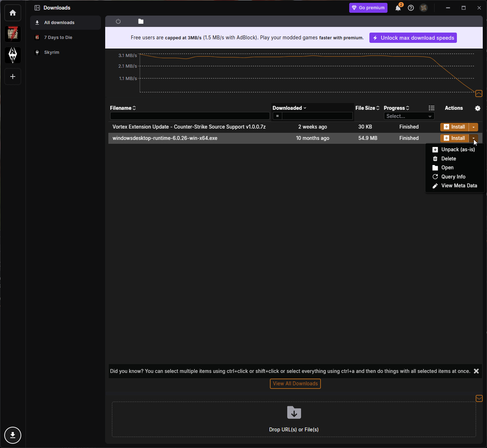Open downloads via bottom-left download arrow icon
Image resolution: width=487 pixels, height=448 pixels.
pos(13,435)
